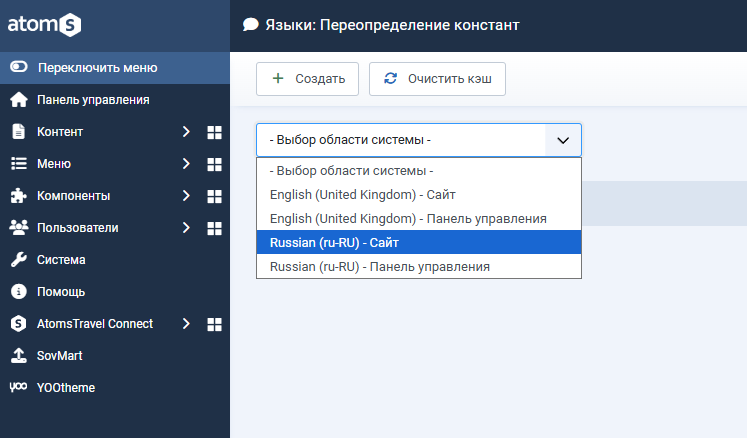
Task: Click the Система wrench icon
Action: (19, 259)
